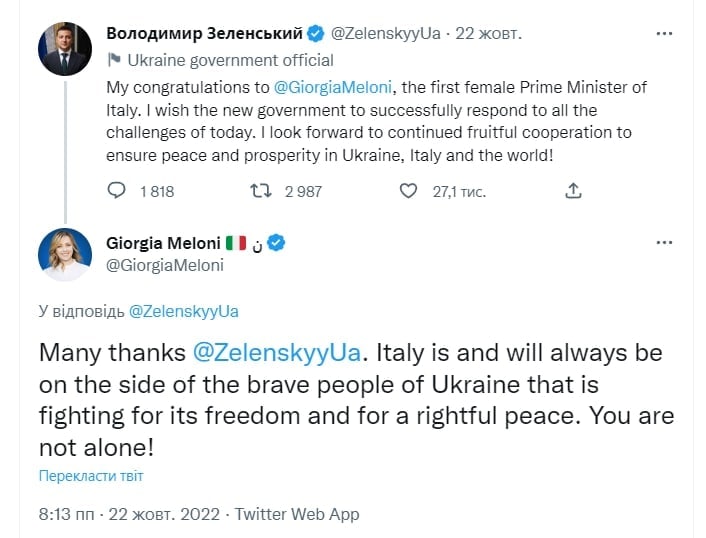Click Giorgia Meloni's blue verified badge
Screen dimensions: 706x538
point(276,243)
